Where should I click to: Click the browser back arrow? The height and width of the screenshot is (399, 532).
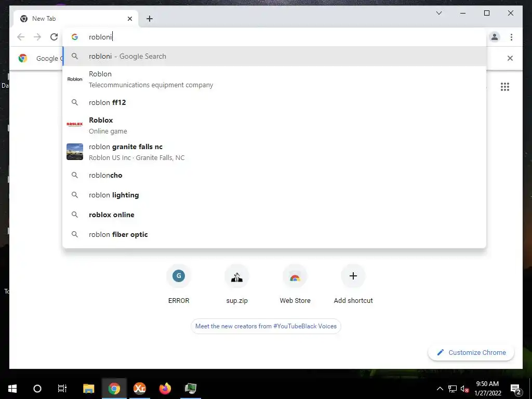point(21,37)
